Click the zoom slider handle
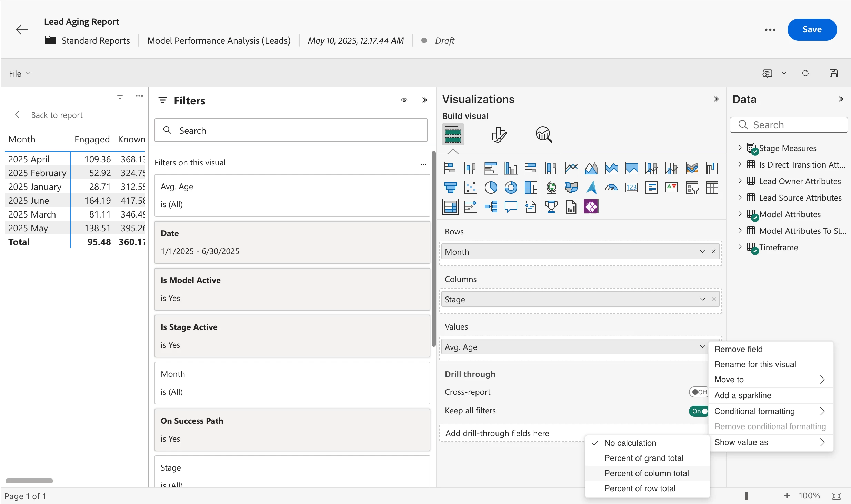Screen dimensions: 851x504 [746, 496]
